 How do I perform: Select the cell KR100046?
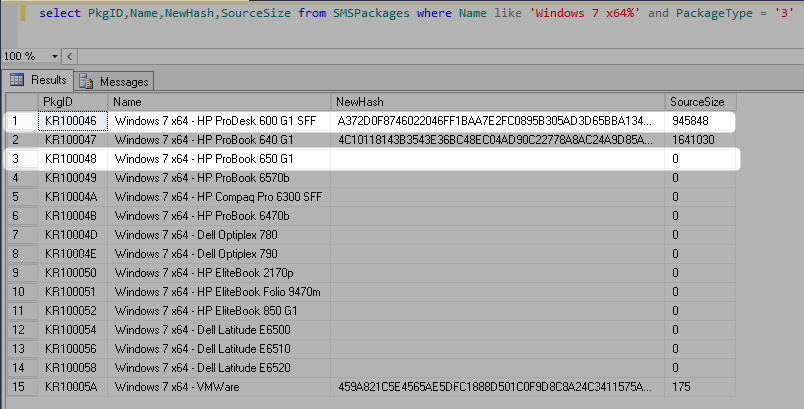[x=72, y=121]
